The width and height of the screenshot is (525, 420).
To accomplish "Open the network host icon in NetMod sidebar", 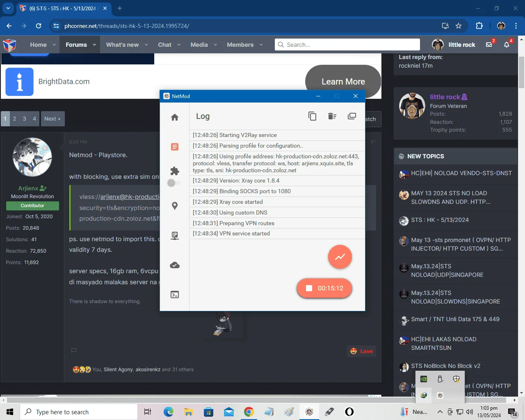I will 175,235.
